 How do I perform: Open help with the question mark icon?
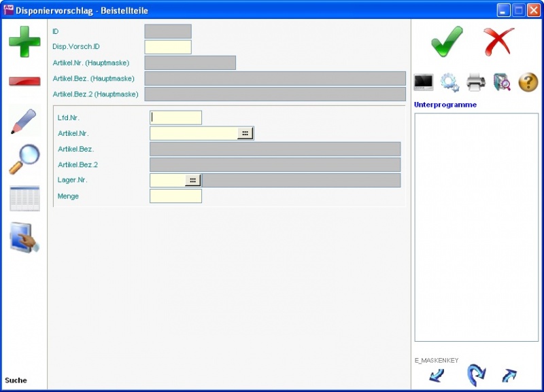click(528, 82)
